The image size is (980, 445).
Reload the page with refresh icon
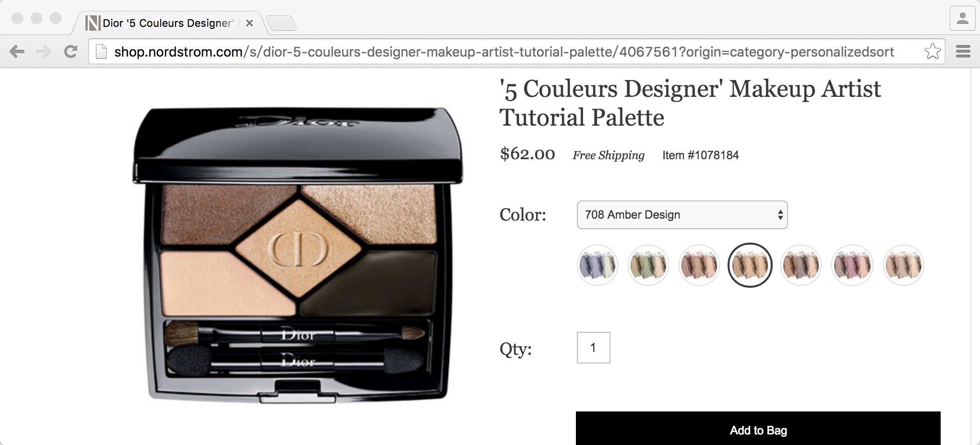click(71, 51)
